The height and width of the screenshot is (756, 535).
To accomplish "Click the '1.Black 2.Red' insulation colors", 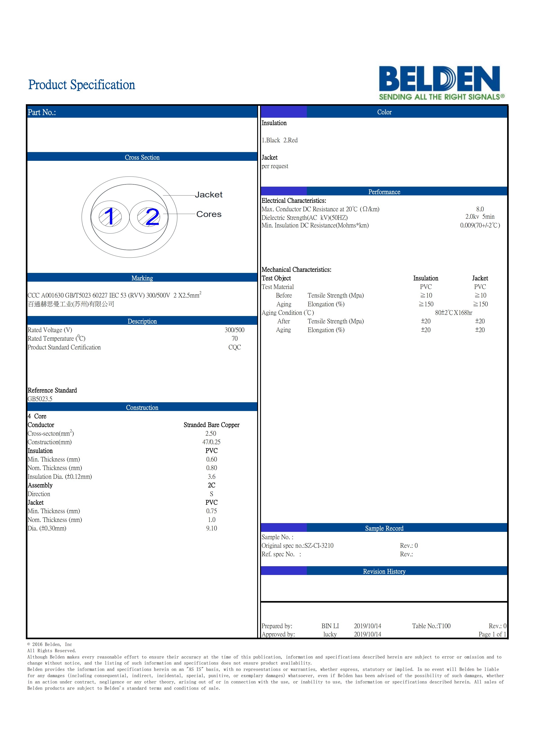I will 280,140.
